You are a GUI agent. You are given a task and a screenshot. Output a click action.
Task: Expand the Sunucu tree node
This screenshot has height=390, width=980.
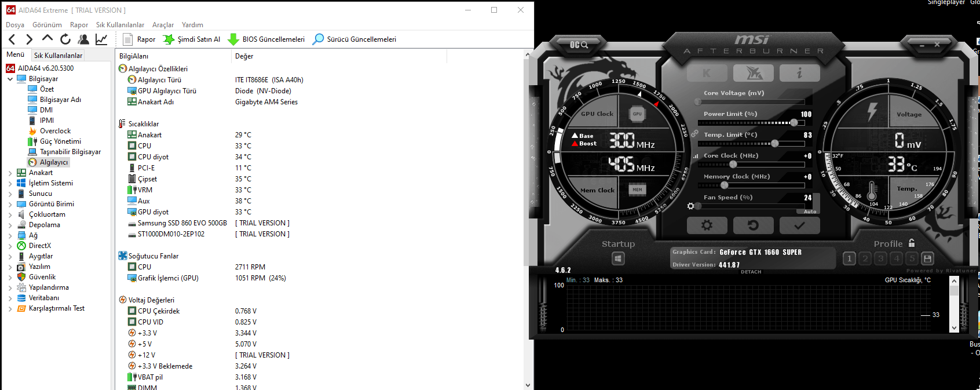[10, 194]
